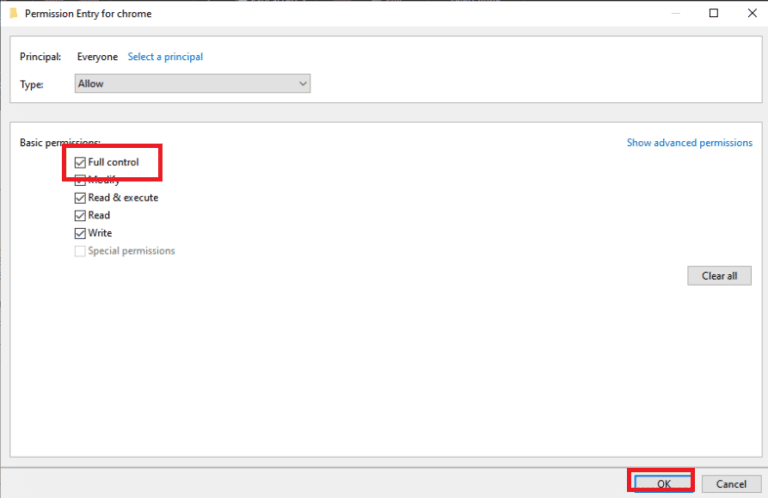This screenshot has width=768, height=498.
Task: Toggle the Read & execute checkbox
Action: click(x=80, y=198)
